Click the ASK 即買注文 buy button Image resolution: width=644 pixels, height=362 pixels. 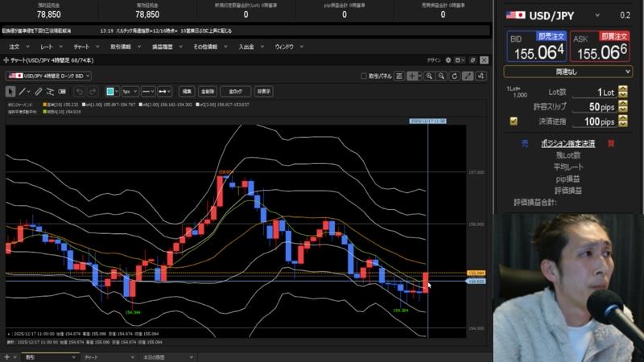click(601, 47)
